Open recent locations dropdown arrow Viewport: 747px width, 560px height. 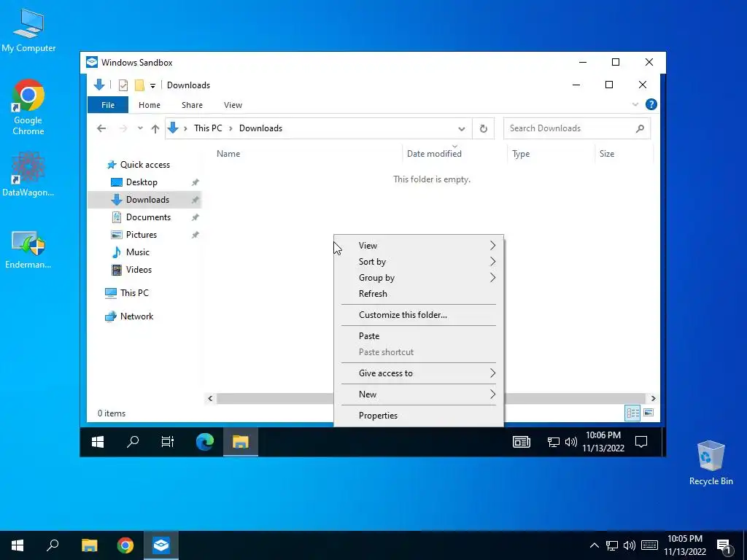[139, 128]
